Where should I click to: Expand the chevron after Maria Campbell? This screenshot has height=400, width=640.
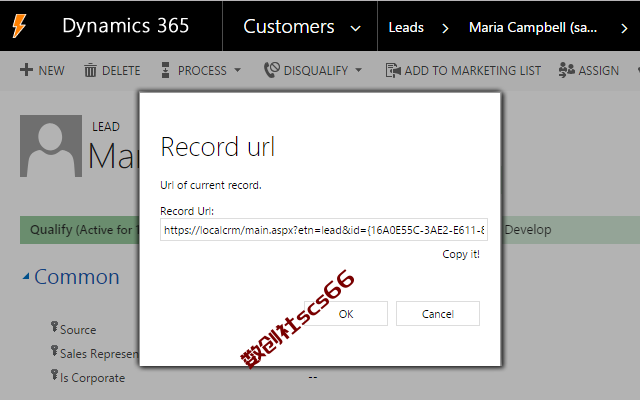pos(624,28)
